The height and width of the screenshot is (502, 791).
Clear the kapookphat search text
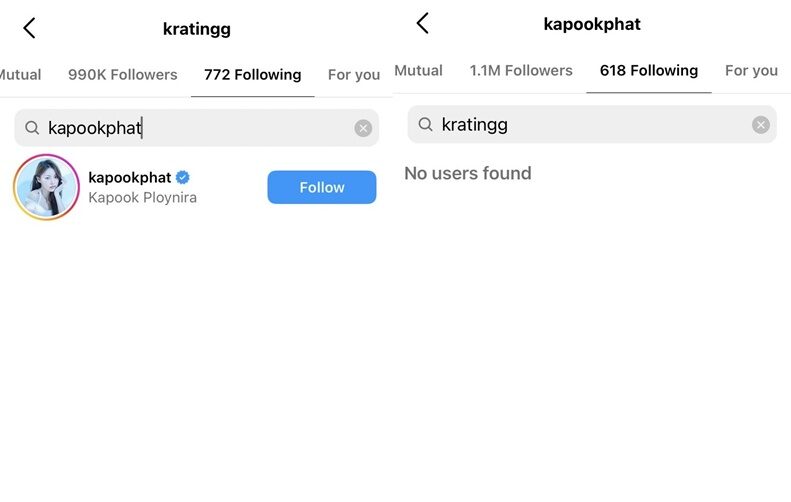pos(363,128)
